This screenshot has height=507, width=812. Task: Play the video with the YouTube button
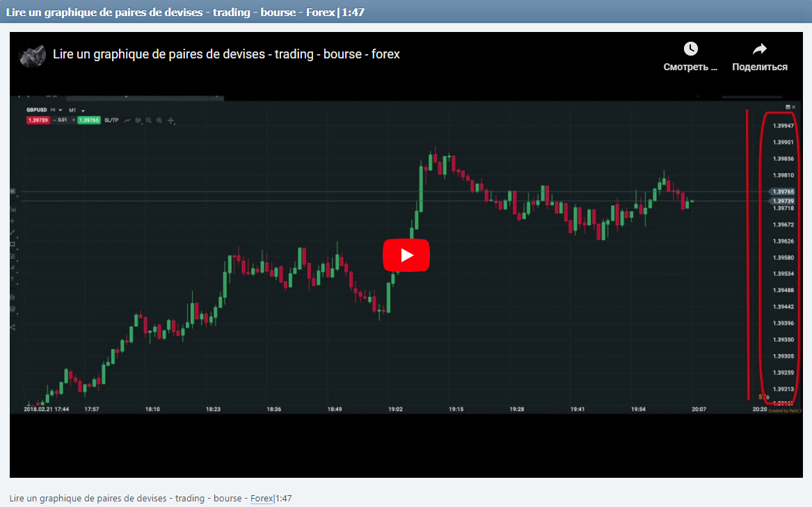[x=406, y=255]
